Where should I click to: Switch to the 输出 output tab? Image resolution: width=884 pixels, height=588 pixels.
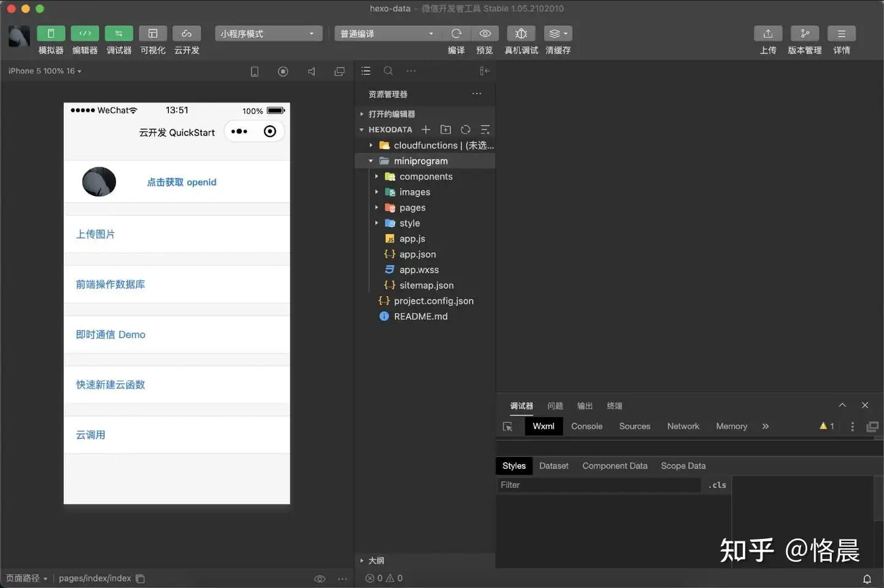tap(585, 406)
